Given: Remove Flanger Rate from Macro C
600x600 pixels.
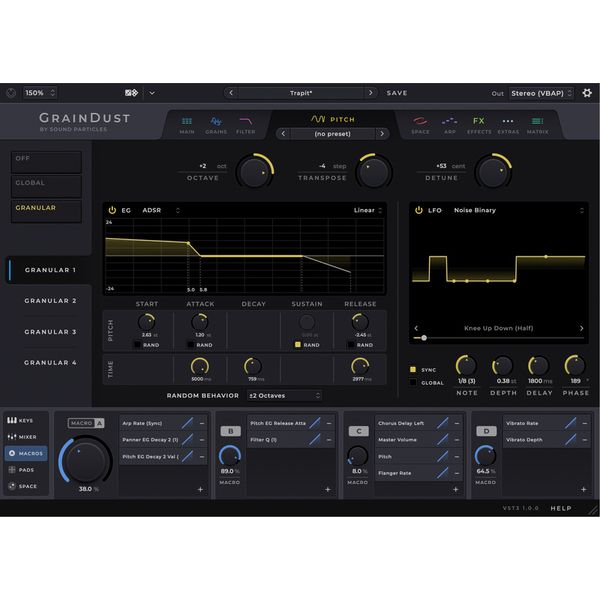Looking at the screenshot, I should coord(457,473).
